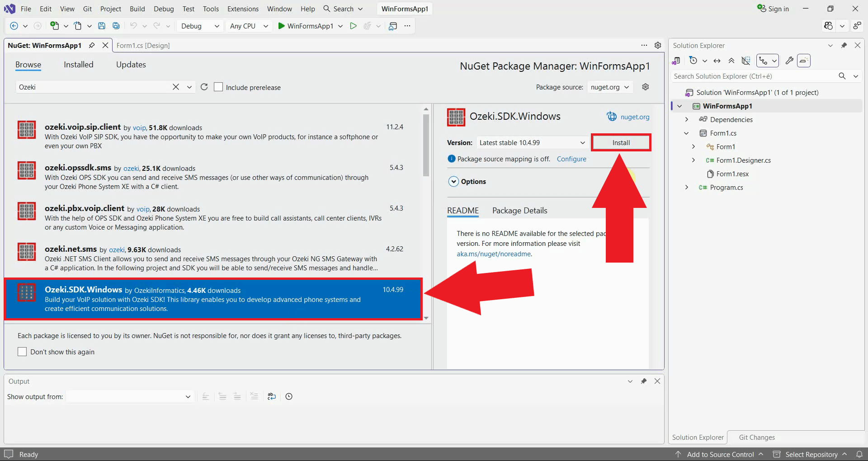The image size is (868, 461).
Task: Switch to the Updates tab
Action: point(131,65)
